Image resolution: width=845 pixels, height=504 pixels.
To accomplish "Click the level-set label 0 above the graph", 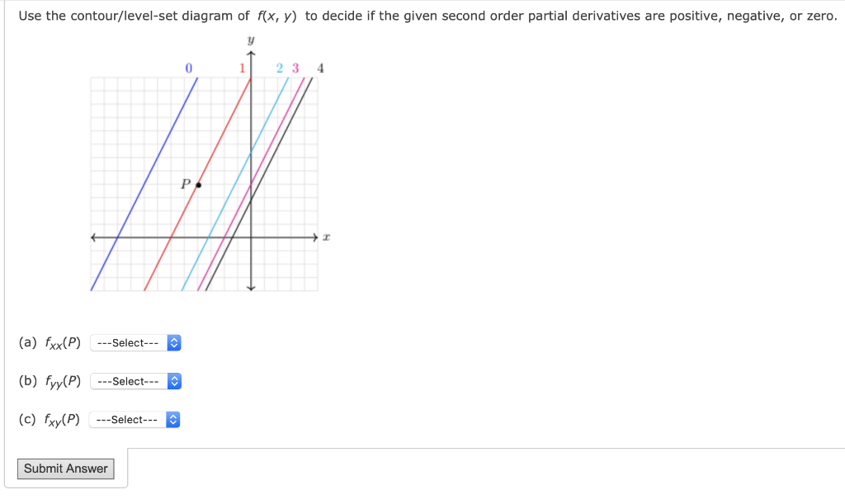I will (189, 68).
